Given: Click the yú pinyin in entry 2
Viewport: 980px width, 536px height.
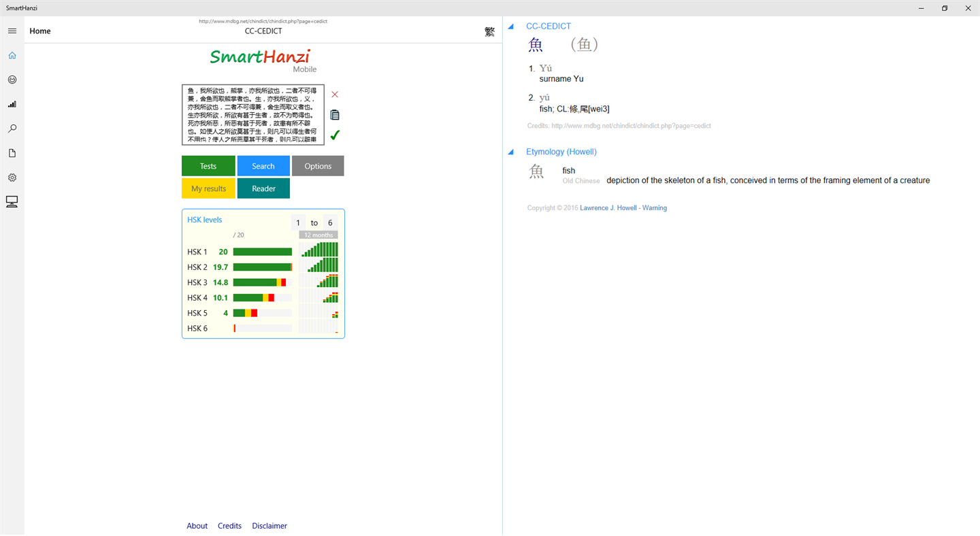Looking at the screenshot, I should pos(544,98).
